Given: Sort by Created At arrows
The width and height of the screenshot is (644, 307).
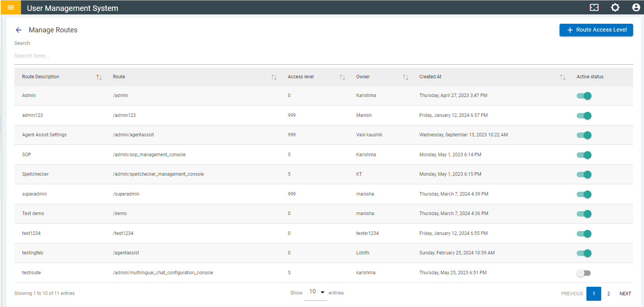Looking at the screenshot, I should pyautogui.click(x=563, y=77).
